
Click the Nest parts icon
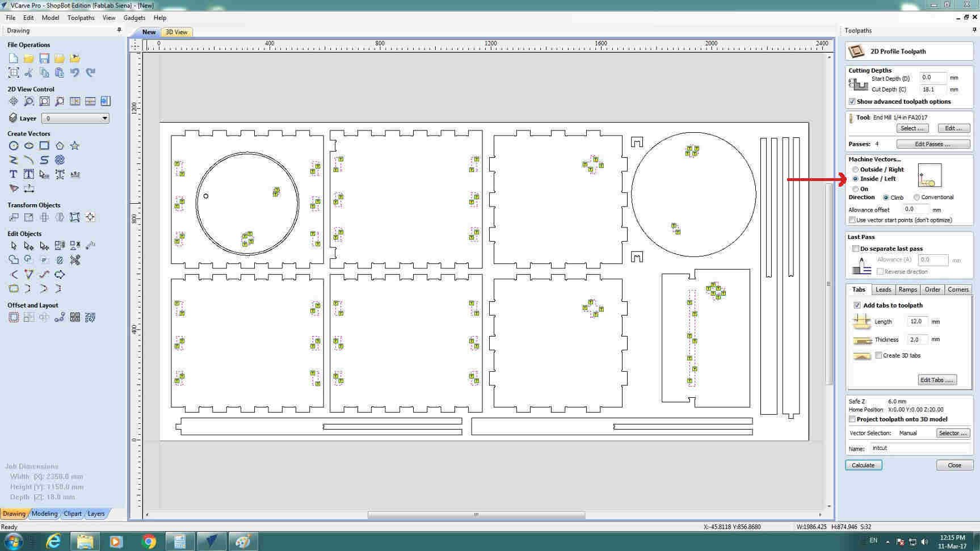tap(90, 318)
